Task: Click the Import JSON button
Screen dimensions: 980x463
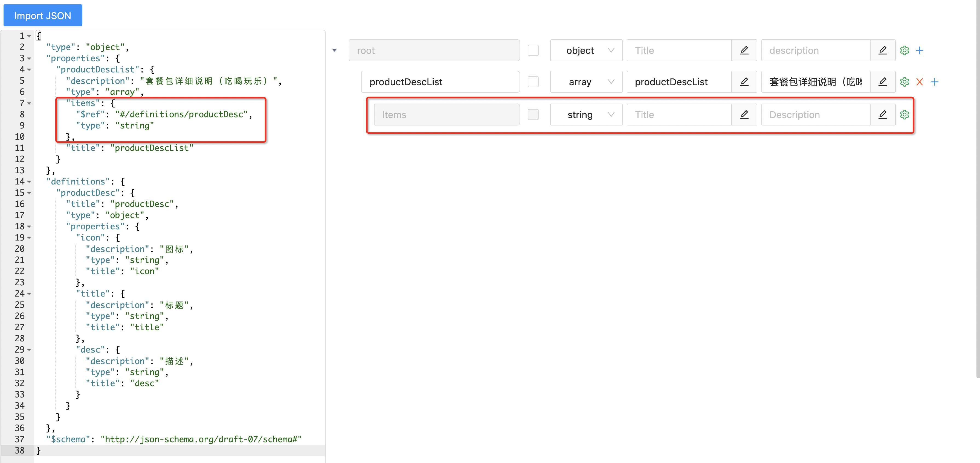Action: pyautogui.click(x=43, y=16)
